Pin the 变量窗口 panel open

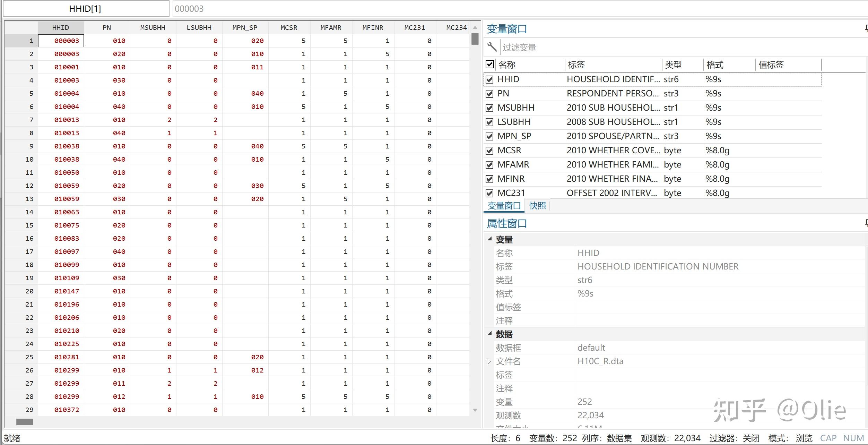pyautogui.click(x=866, y=29)
